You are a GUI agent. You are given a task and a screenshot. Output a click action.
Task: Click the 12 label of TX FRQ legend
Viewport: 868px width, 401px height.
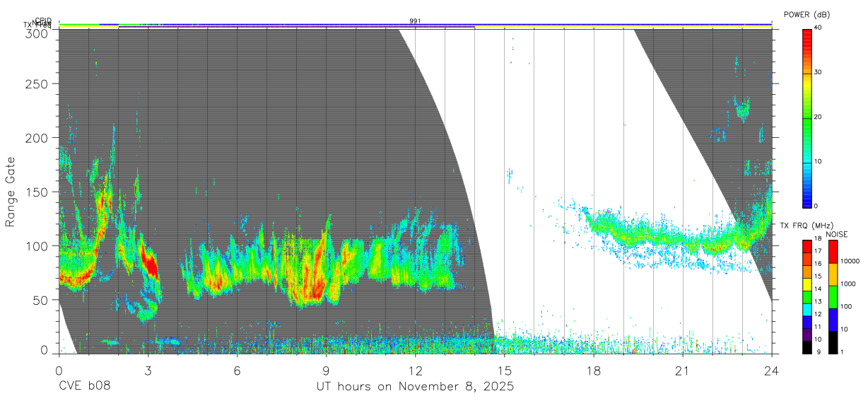[818, 314]
